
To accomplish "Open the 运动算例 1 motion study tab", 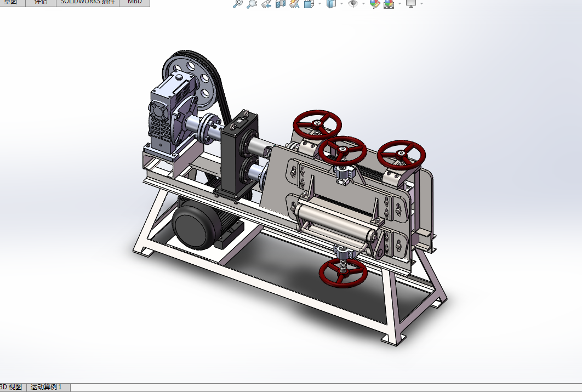I will coord(48,387).
